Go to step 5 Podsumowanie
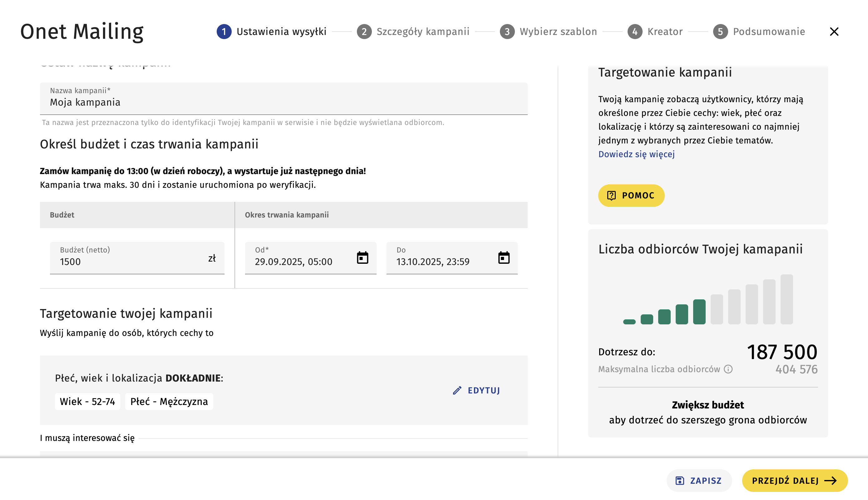This screenshot has width=868, height=500. (x=759, y=32)
